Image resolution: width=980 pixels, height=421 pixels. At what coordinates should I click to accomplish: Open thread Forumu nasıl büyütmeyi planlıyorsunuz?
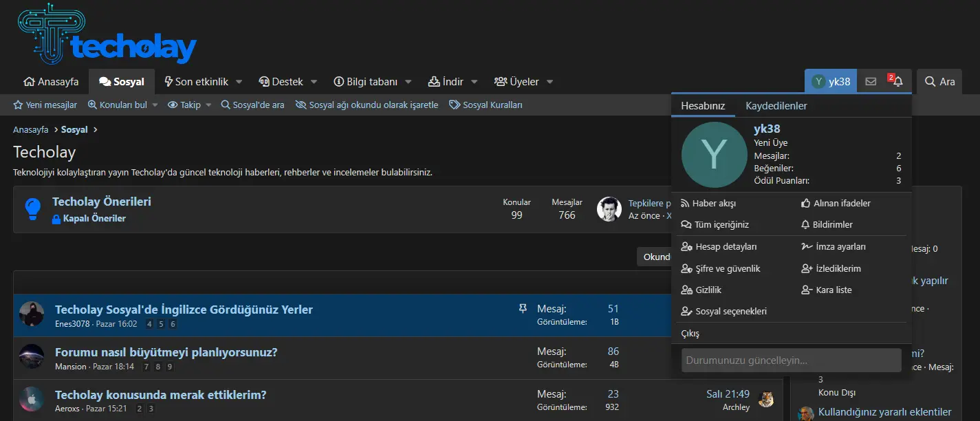(166, 352)
